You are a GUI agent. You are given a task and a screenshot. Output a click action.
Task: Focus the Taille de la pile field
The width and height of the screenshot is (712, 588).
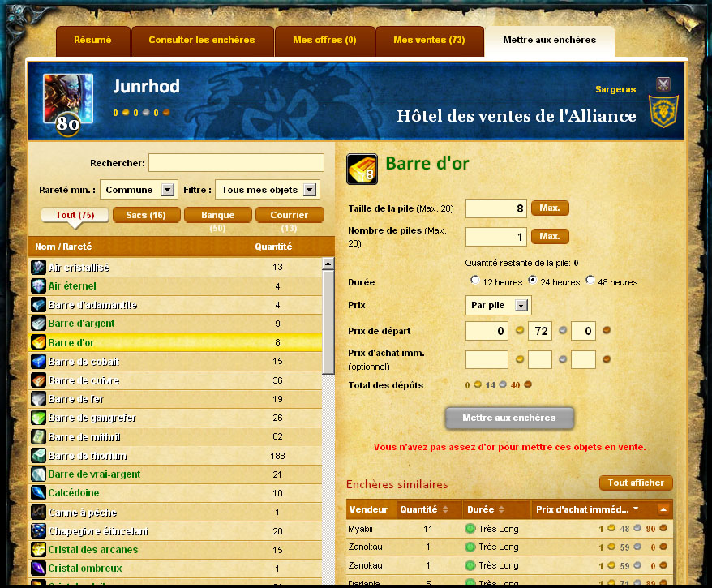point(495,208)
